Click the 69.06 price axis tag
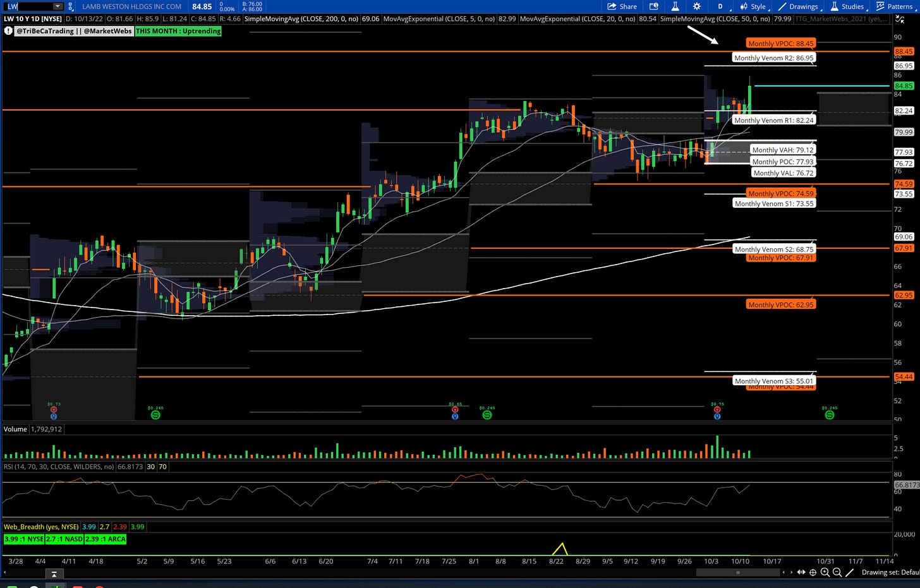 904,237
